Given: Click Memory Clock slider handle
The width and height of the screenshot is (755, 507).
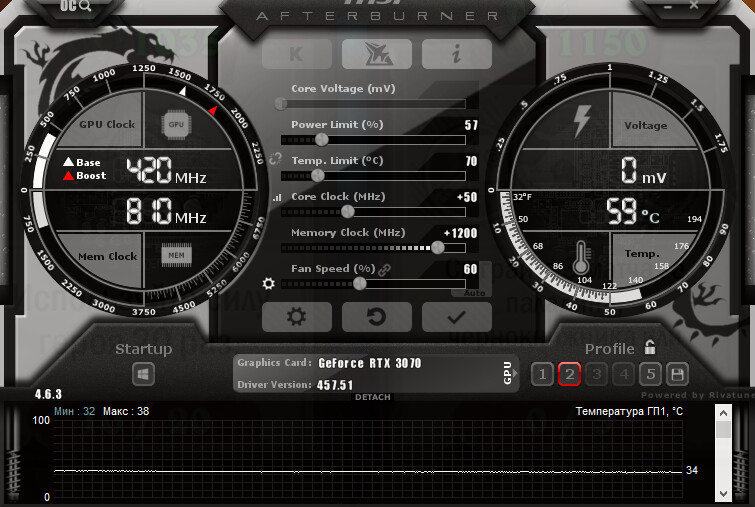Looking at the screenshot, I should tap(438, 247).
